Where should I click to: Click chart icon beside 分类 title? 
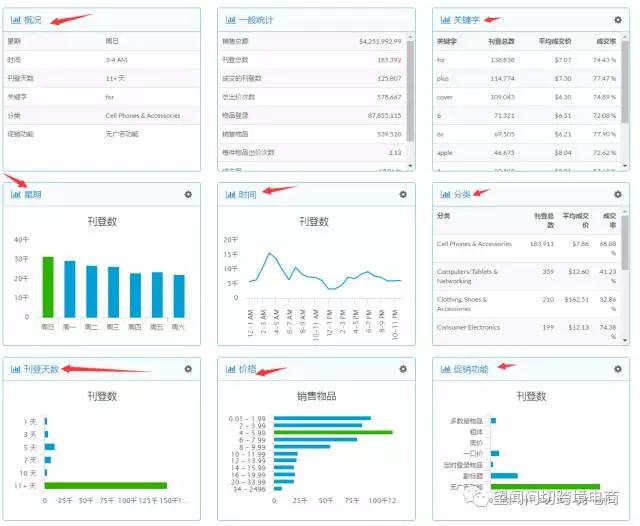(445, 194)
